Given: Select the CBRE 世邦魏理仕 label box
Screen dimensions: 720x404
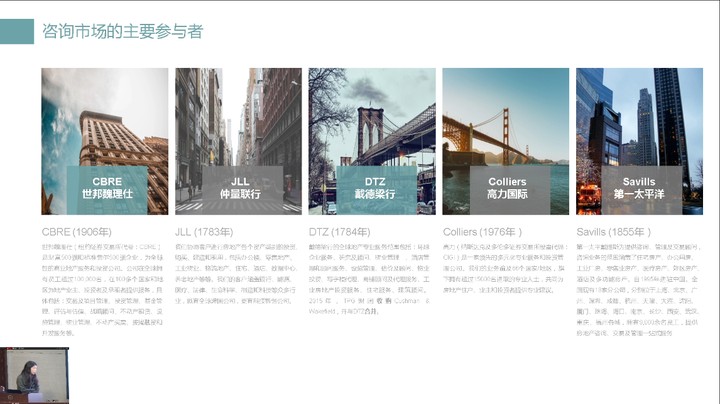Looking at the screenshot, I should point(107,190).
